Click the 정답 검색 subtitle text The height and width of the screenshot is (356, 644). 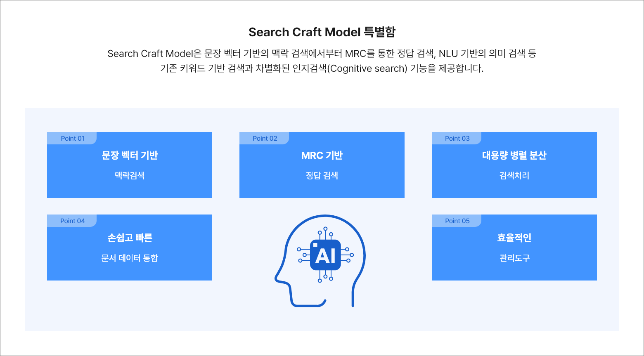[x=322, y=176]
